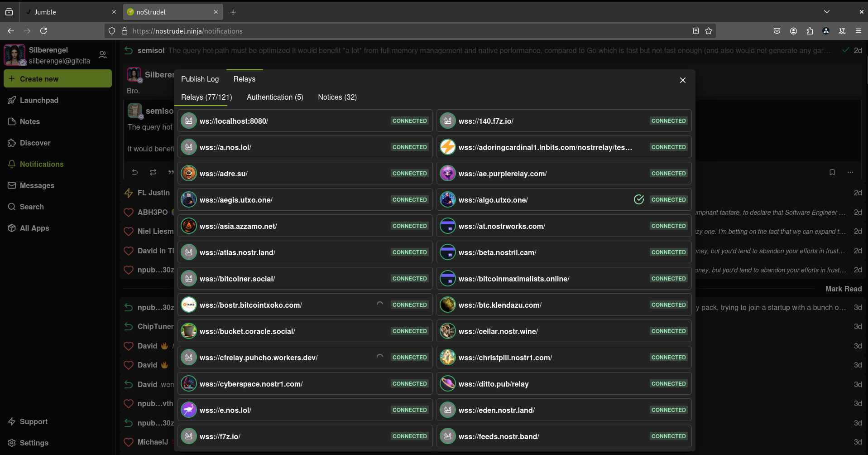
Task: Click the reply icon under the note
Action: (x=135, y=172)
